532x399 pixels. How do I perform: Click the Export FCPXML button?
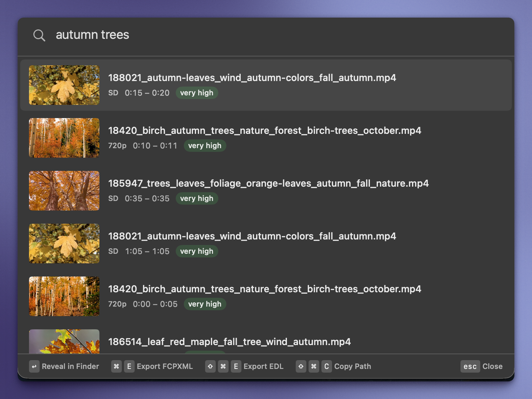click(x=165, y=366)
